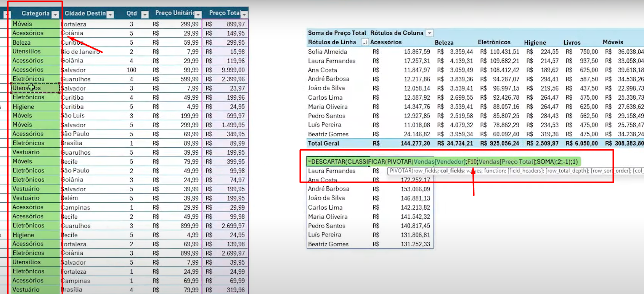Select Soma de Preço Total pivot label
The height and width of the screenshot is (294, 644).
point(337,33)
